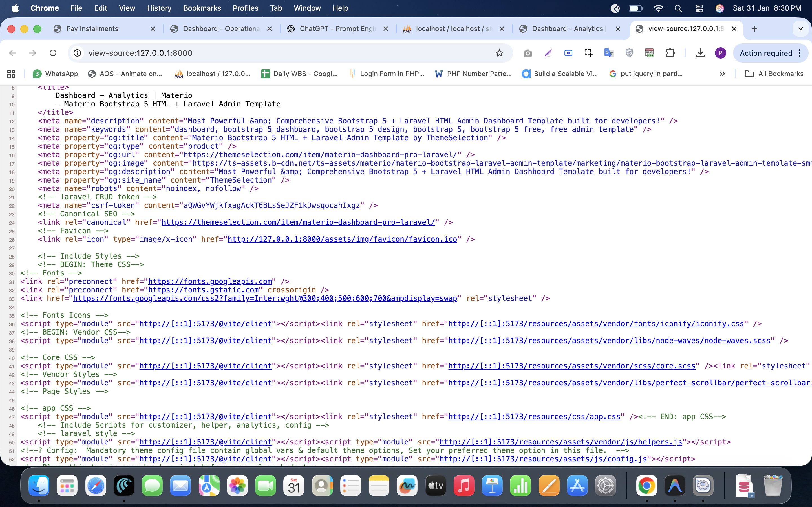
Task: Open the favicon.ico source link
Action: (x=342, y=239)
